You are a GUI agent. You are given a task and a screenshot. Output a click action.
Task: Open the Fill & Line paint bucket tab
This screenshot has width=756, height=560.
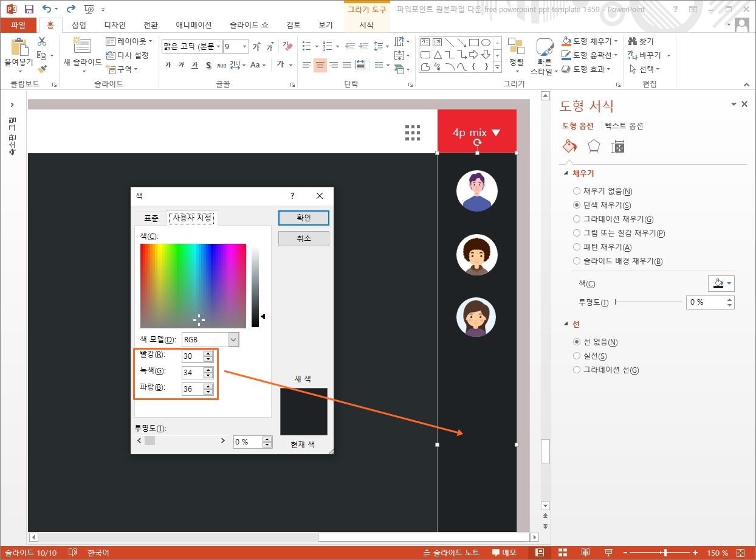(569, 147)
